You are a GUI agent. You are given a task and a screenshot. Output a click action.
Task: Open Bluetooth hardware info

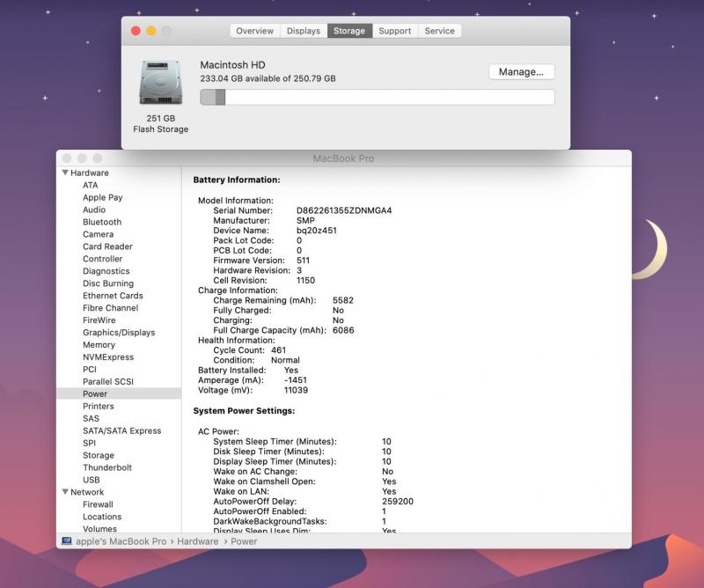[102, 222]
